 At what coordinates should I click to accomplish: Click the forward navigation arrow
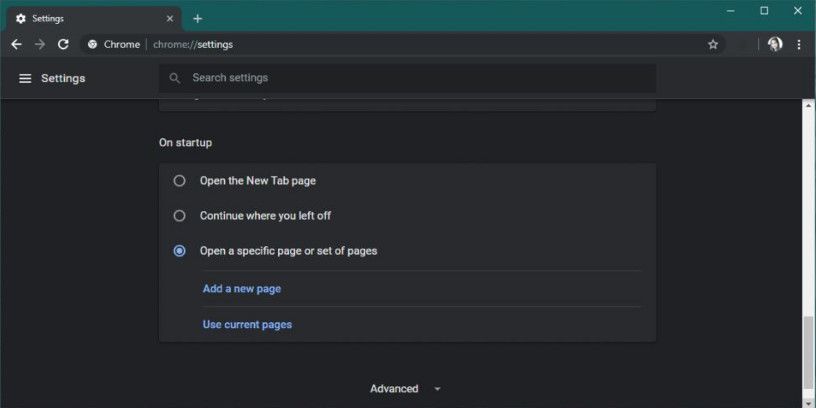(40, 44)
